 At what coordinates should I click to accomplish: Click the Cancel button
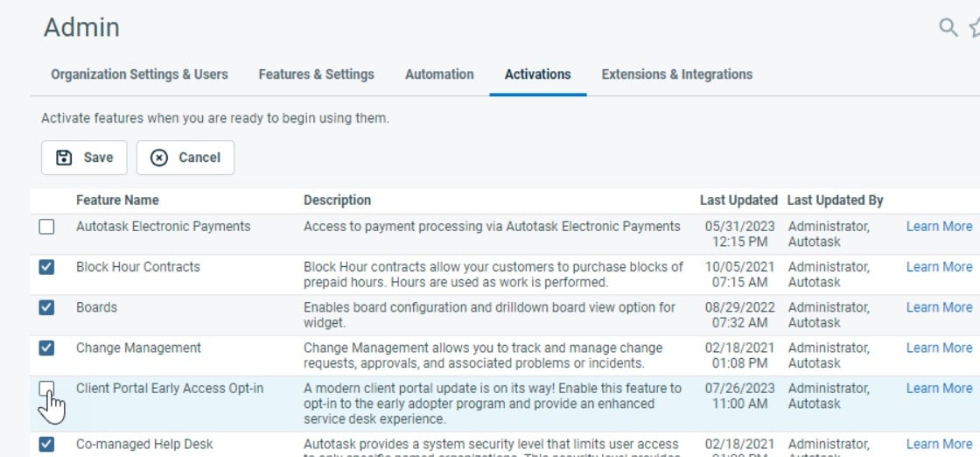[x=185, y=158]
